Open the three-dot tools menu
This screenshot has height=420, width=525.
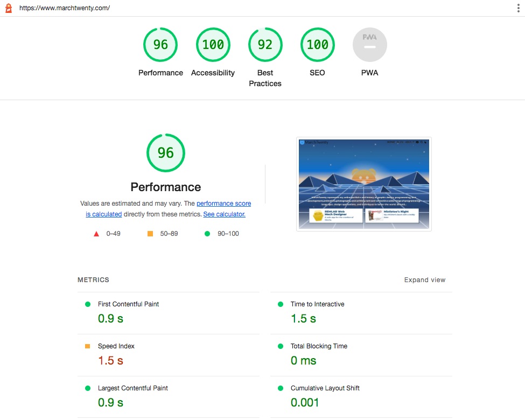click(518, 8)
